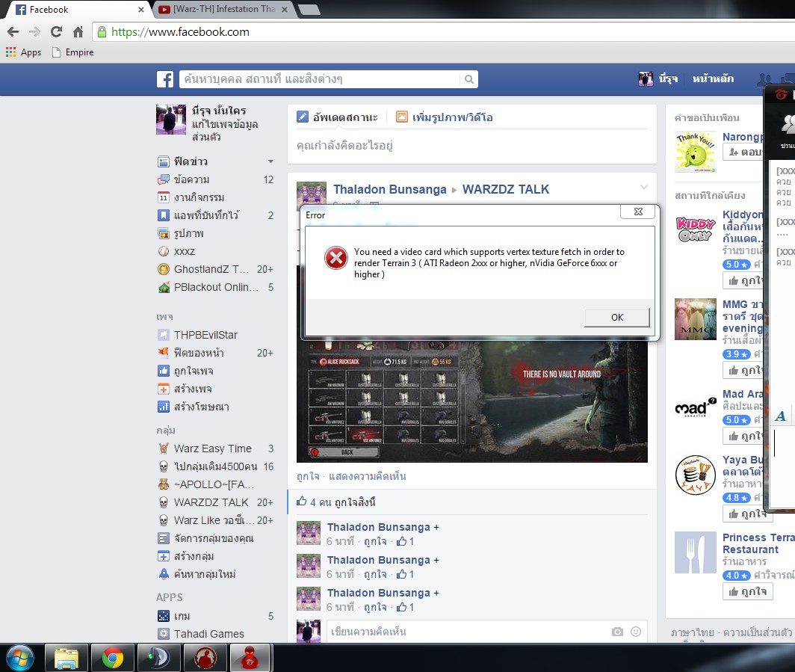
Task: Select the update status pencil icon
Action: (303, 117)
